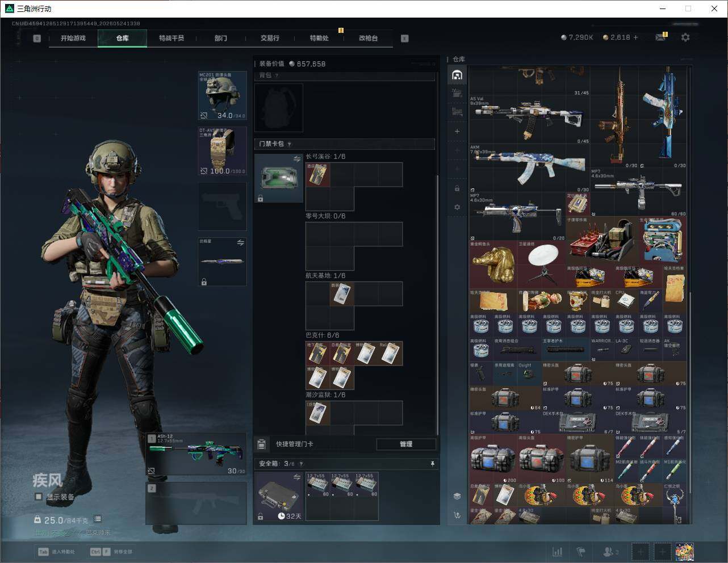This screenshot has height=563, width=728.
Task: Click the 7,290K currency balance
Action: pos(577,37)
